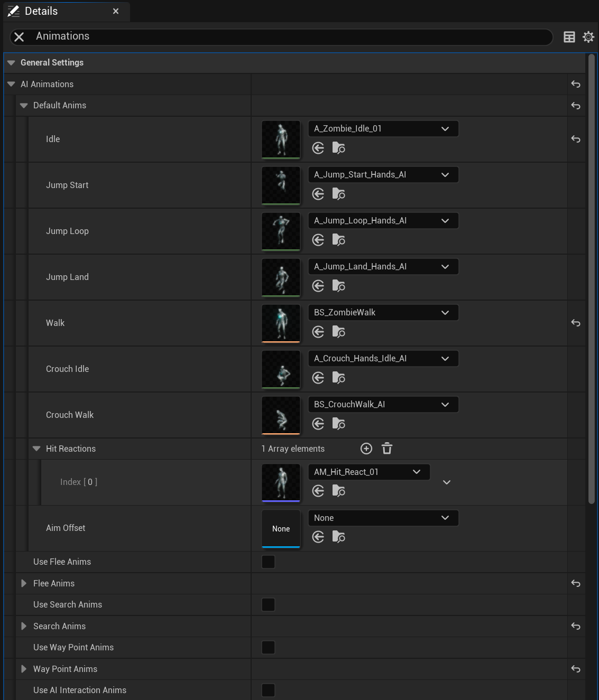This screenshot has width=599, height=700.
Task: Browse to Crouch Idle asset
Action: click(x=339, y=378)
